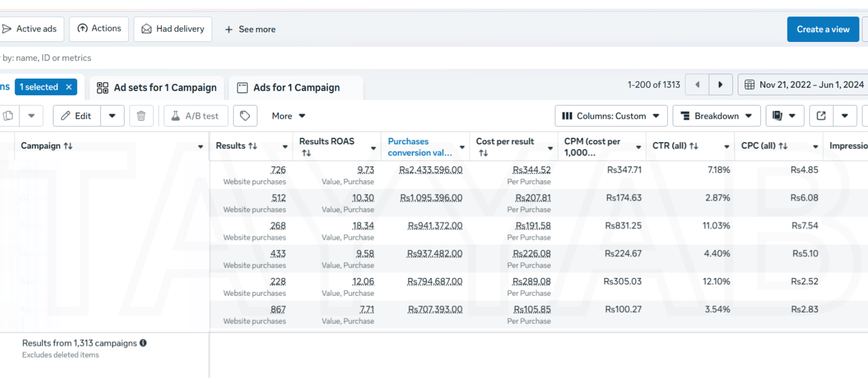Remove the 1 selected filter
This screenshot has height=386, width=868.
69,87
